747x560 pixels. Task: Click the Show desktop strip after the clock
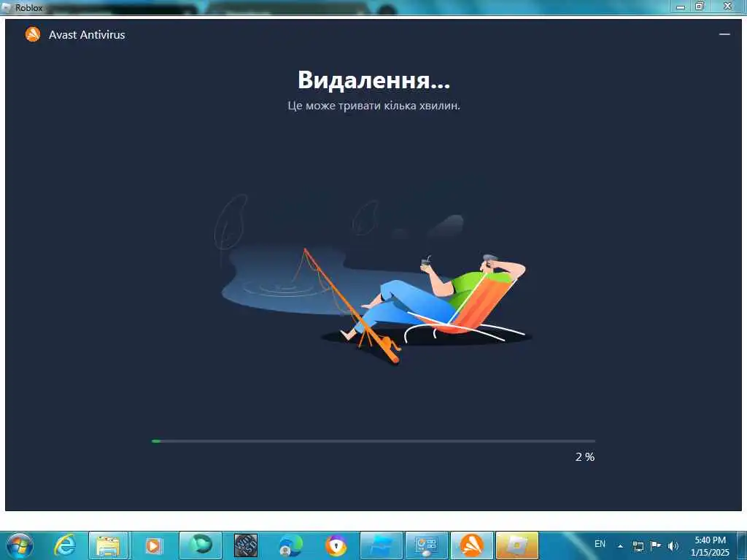[741, 545]
